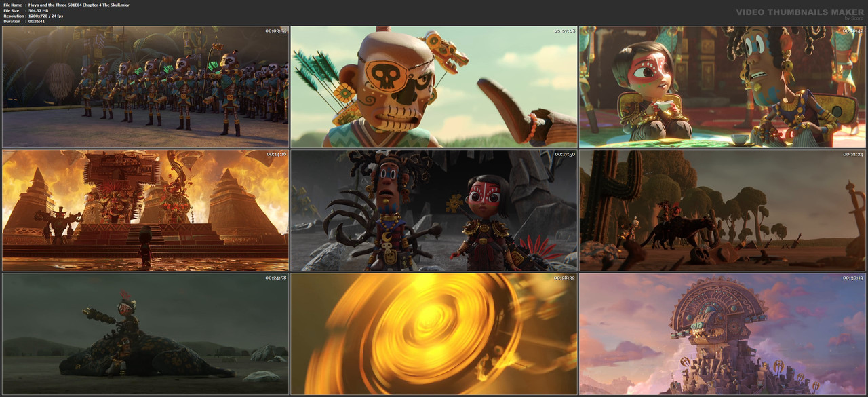Click the 00:24:58 timestamp label

(275, 278)
